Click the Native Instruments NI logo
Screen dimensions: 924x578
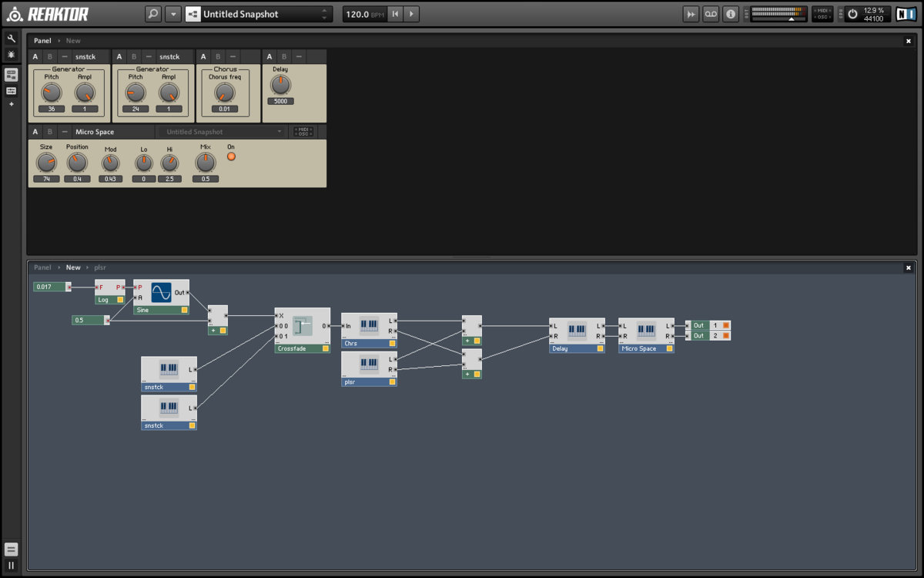pyautogui.click(x=906, y=14)
